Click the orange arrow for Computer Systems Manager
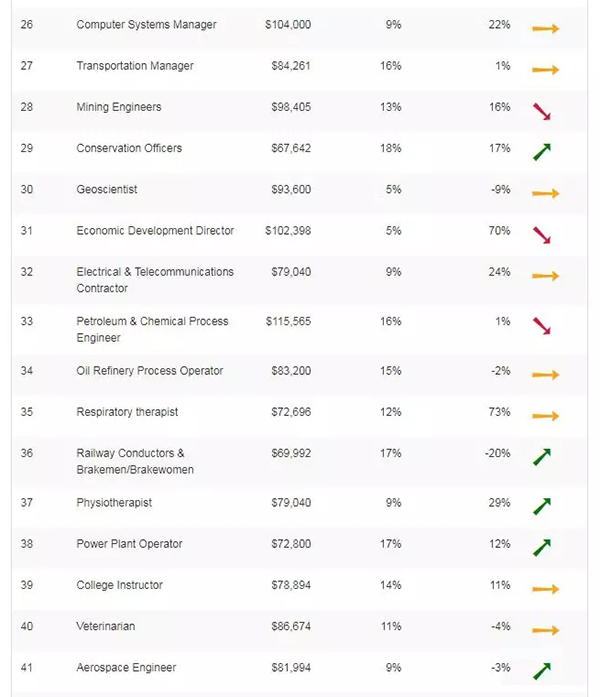 coord(545,28)
